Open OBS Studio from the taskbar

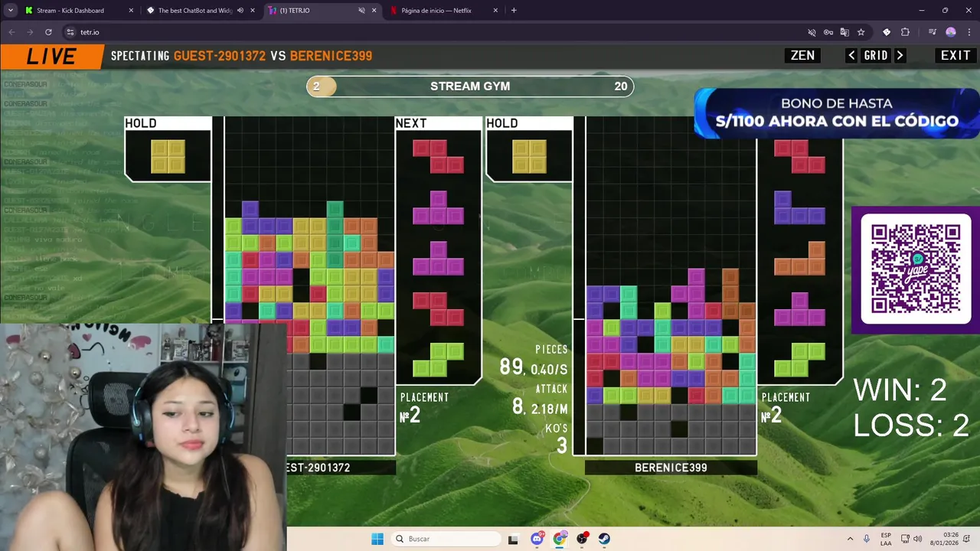pyautogui.click(x=582, y=539)
